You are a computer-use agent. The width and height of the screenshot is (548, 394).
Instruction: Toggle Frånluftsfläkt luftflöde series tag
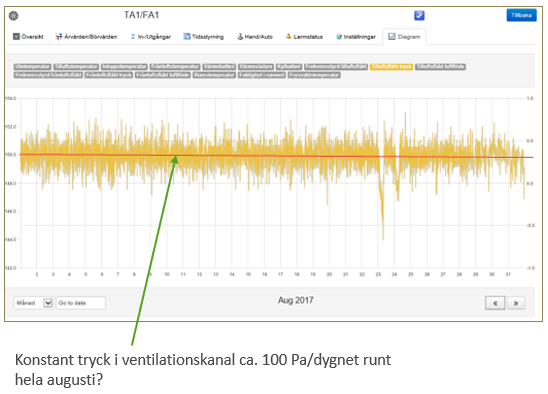coord(163,75)
